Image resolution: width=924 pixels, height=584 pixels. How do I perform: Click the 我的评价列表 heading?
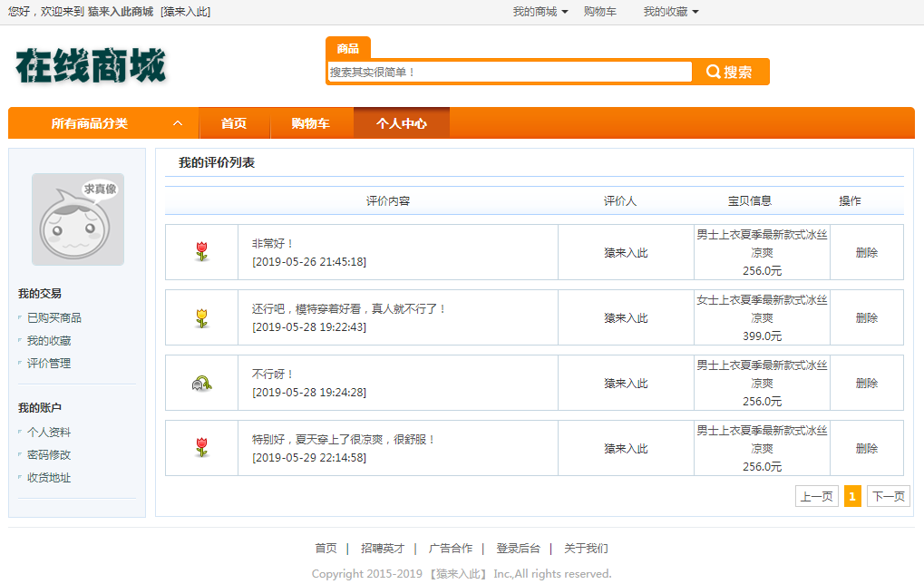217,162
